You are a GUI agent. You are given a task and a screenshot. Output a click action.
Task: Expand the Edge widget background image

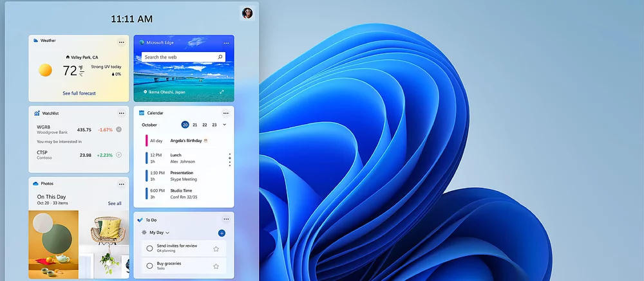[x=222, y=92]
